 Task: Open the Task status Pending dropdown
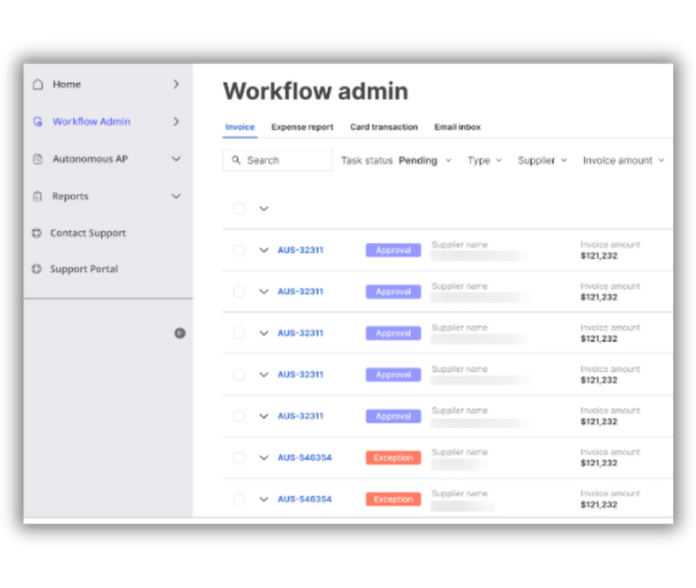[x=396, y=160]
